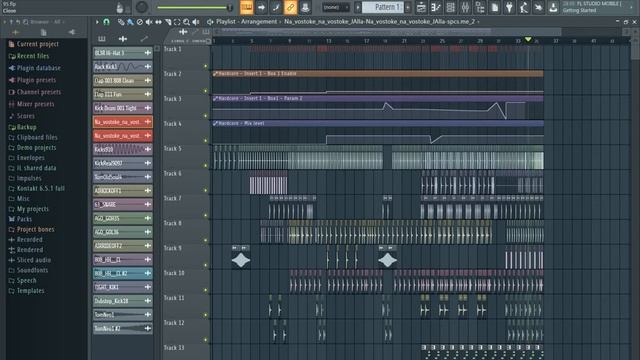Viewport: 640px width, 360px height.
Task: Click the orange keyboard icon in top toolbar
Action: (x=247, y=7)
